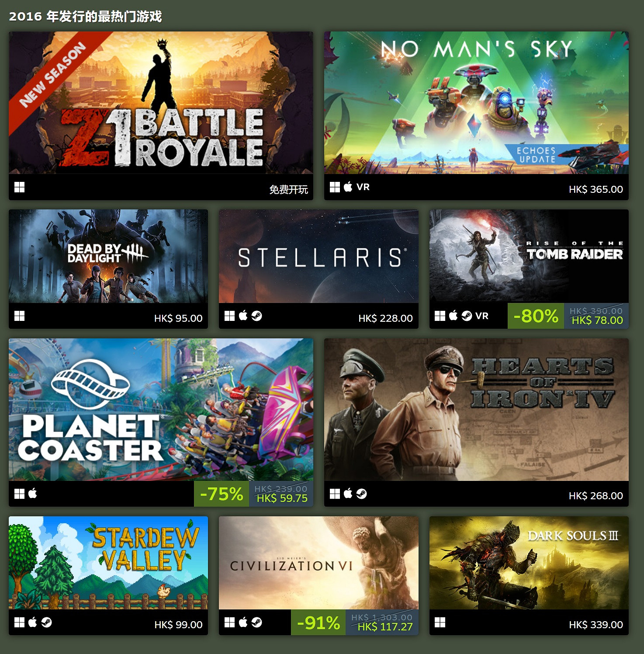Open the No Man's Sky banner
Viewport: 644px width, 654px height.
[x=476, y=102]
